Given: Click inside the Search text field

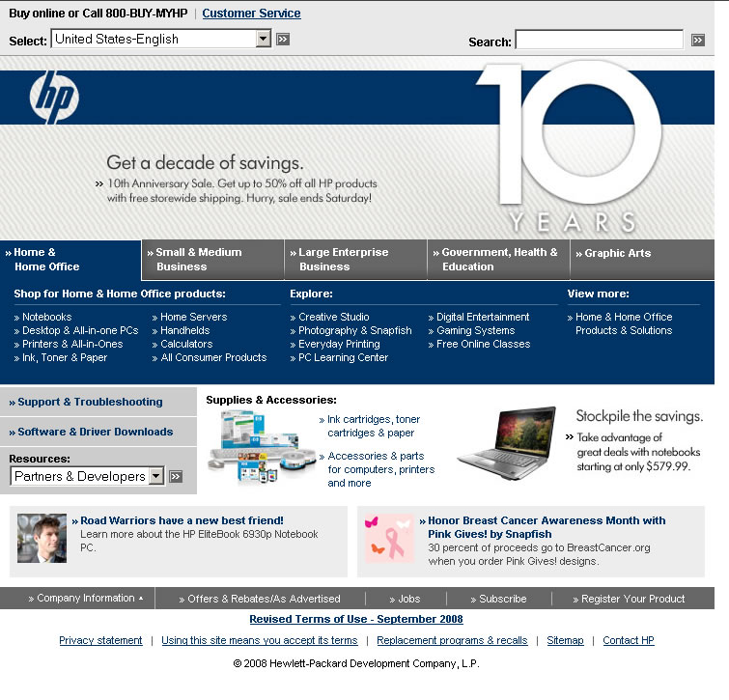Looking at the screenshot, I should coord(599,41).
